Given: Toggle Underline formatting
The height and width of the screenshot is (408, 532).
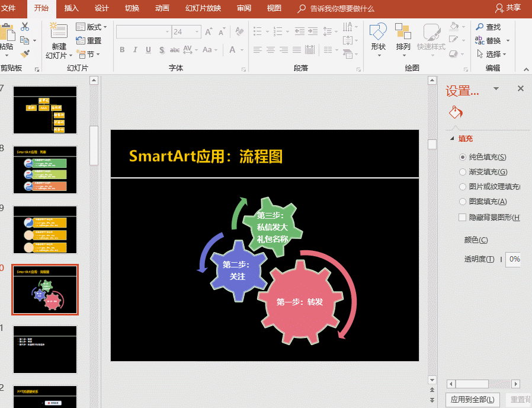Looking at the screenshot, I should click(148, 50).
